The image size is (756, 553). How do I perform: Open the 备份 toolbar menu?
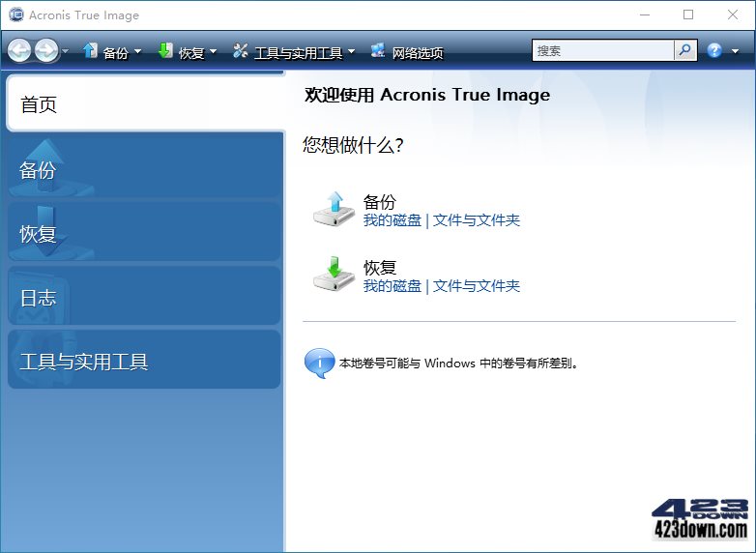[x=115, y=52]
